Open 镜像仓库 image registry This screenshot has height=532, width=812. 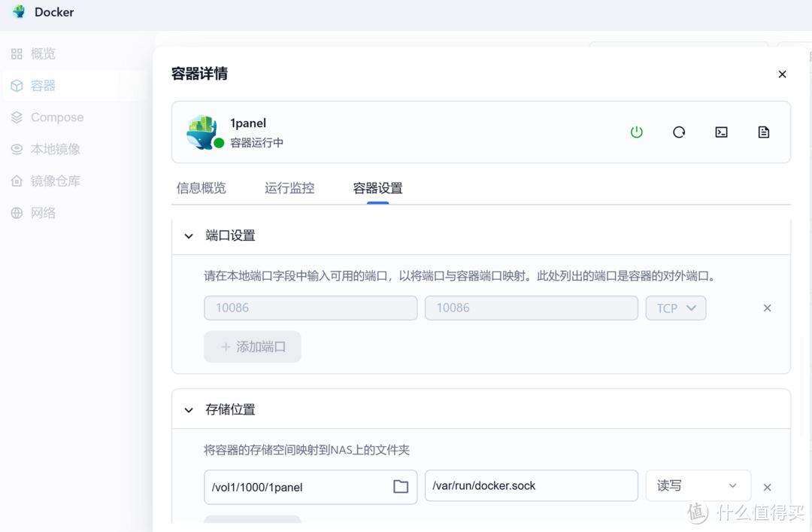[x=76, y=181]
